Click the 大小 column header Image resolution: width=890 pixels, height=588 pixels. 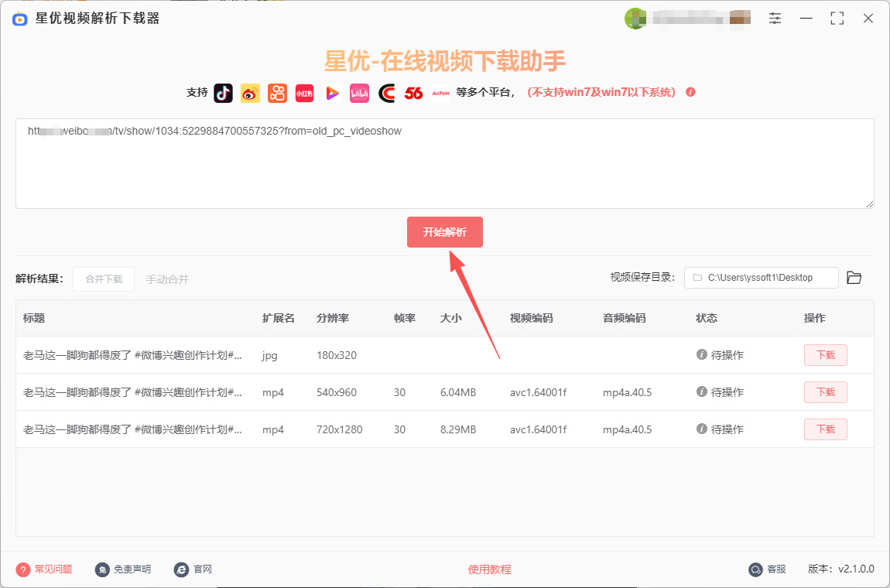click(450, 318)
